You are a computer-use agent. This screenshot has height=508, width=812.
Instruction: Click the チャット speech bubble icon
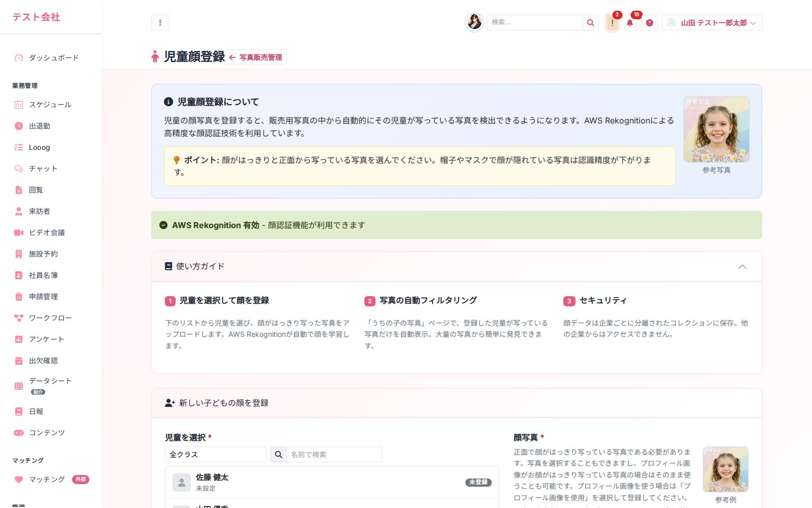pyautogui.click(x=19, y=169)
